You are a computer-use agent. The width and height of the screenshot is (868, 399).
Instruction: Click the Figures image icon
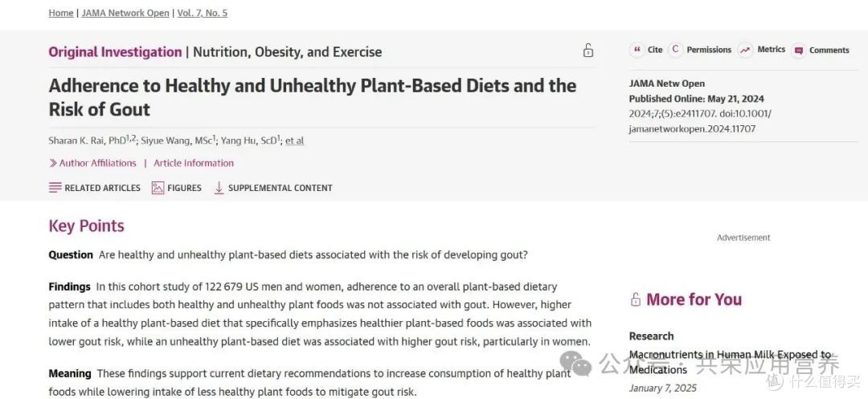(x=158, y=188)
